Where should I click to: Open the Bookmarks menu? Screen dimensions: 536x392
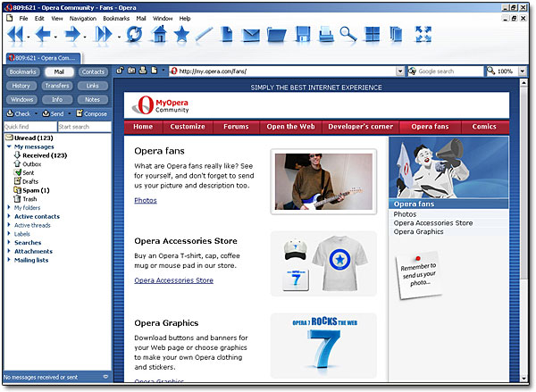tap(116, 19)
